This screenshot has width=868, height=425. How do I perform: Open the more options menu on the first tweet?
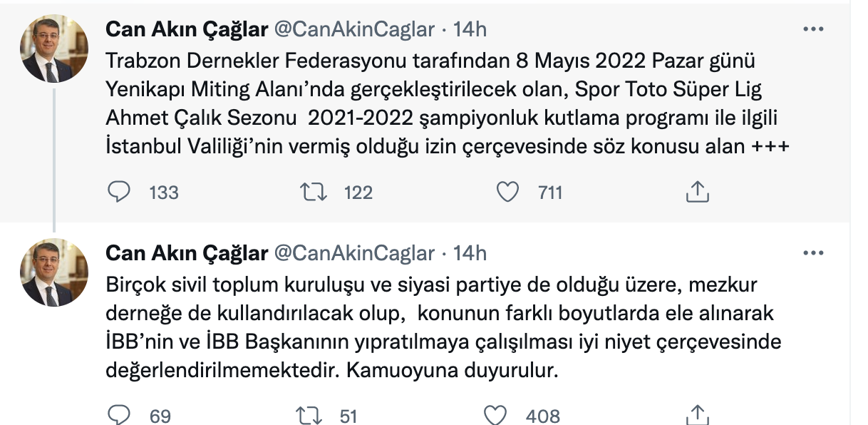[812, 29]
